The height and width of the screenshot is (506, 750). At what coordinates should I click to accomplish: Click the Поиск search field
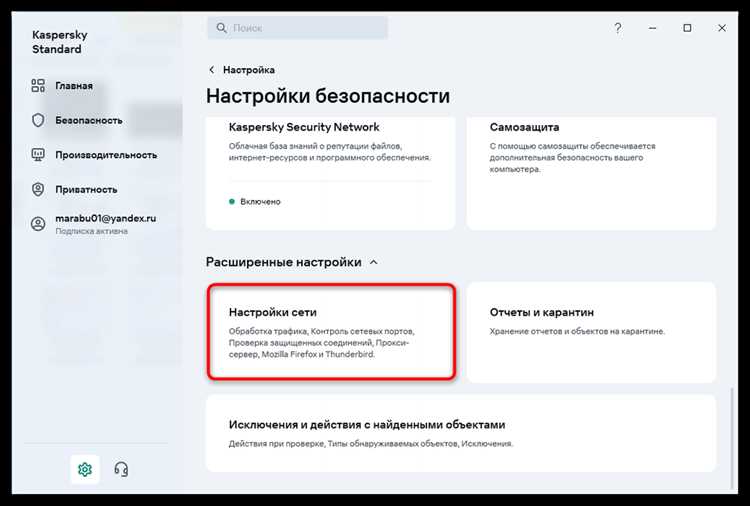tap(297, 28)
